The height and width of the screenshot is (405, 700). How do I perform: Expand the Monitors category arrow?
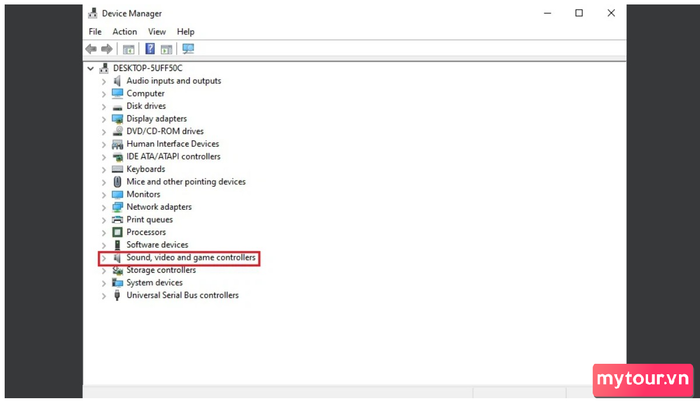click(104, 195)
